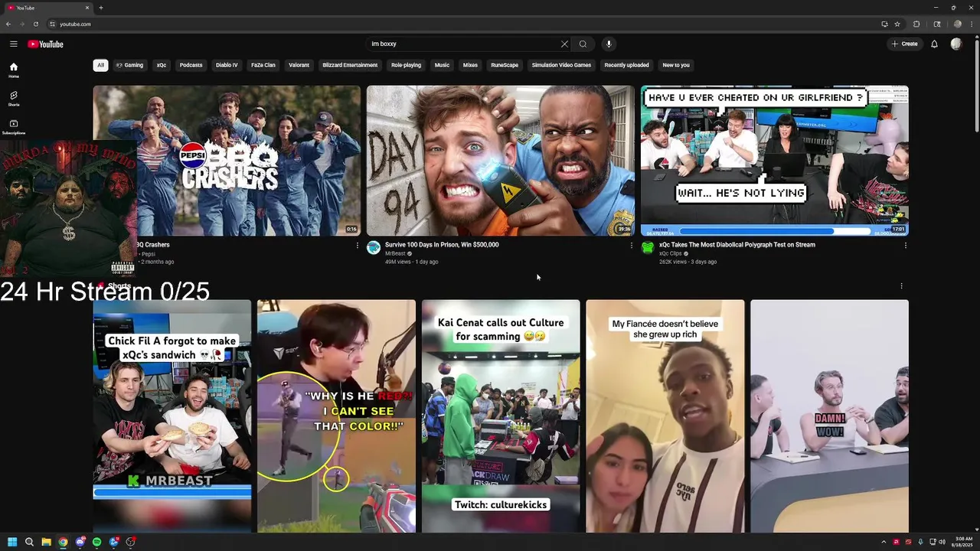
Task: Bookmark this page with the star icon
Action: (x=897, y=24)
